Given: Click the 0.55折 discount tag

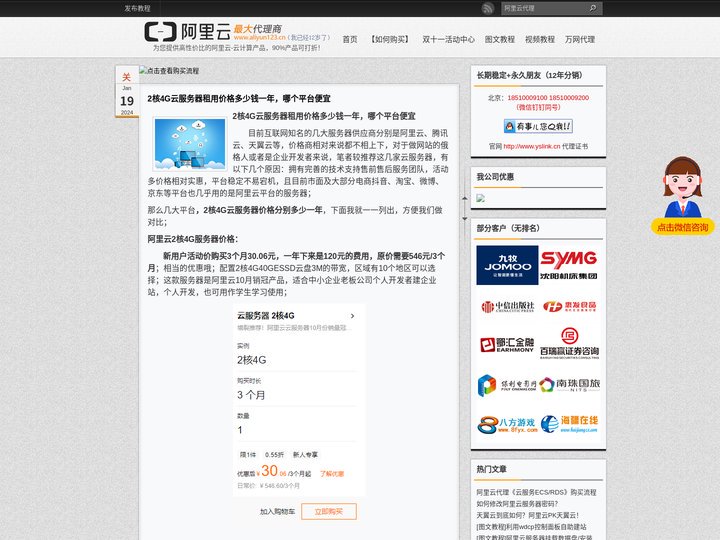Looking at the screenshot, I should [x=274, y=455].
